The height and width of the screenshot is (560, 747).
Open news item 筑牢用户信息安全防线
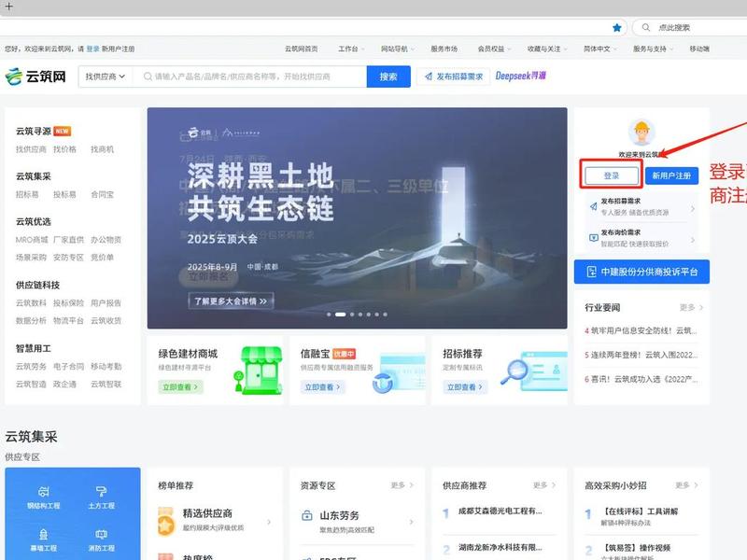[641, 330]
